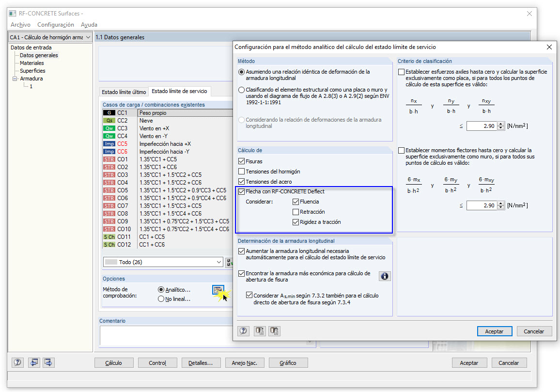Viewport: 560px width, 392px height.
Task: Select Superficies in navigation tree
Action: pos(32,71)
